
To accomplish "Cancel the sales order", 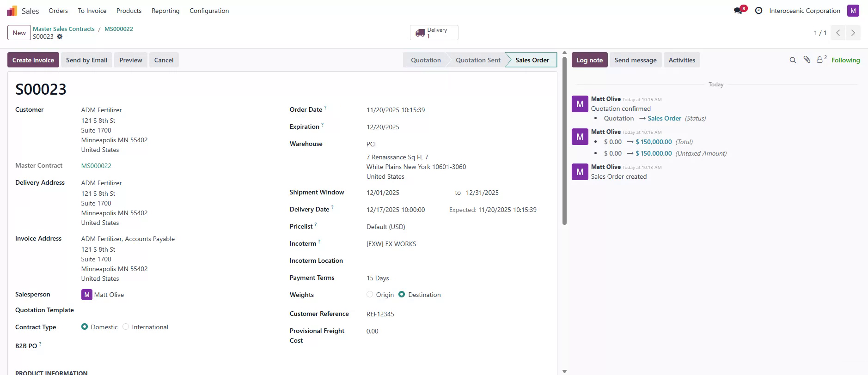I will 164,60.
